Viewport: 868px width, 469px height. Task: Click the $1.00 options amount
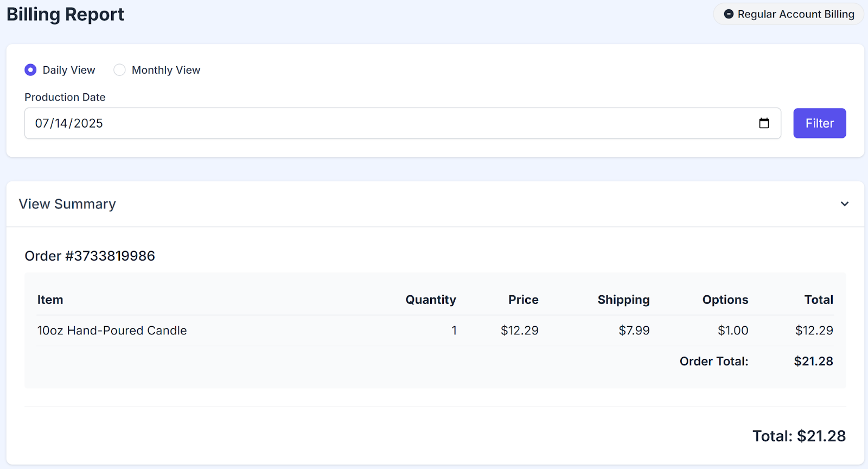(732, 331)
